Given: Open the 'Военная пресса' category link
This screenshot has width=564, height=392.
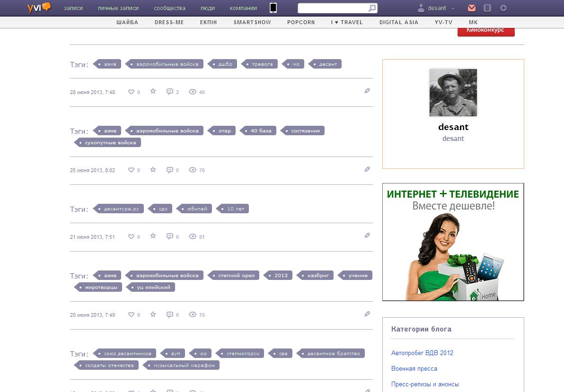Looking at the screenshot, I should click(414, 368).
